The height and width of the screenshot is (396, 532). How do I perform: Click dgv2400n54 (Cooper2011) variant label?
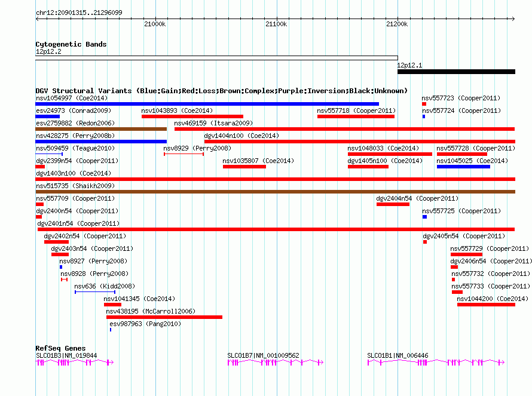(77, 211)
